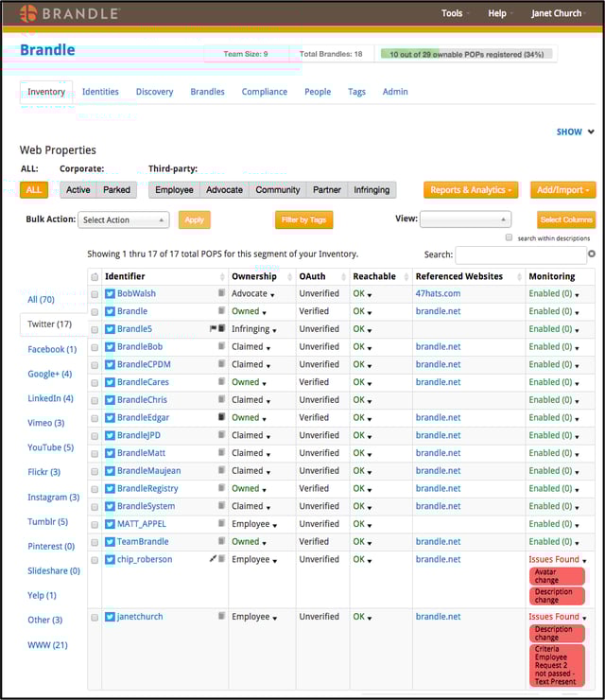605x700 pixels.
Task: Click POPs registered progress bar
Action: 466,55
